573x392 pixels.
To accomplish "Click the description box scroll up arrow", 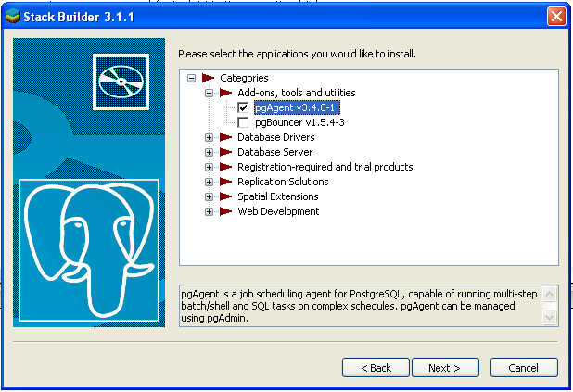I will pos(550,294).
